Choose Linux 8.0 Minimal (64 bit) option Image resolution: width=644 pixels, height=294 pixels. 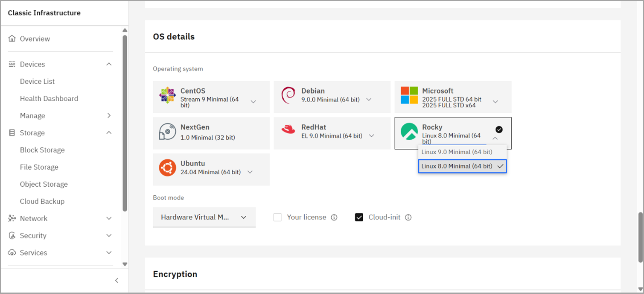[457, 166]
